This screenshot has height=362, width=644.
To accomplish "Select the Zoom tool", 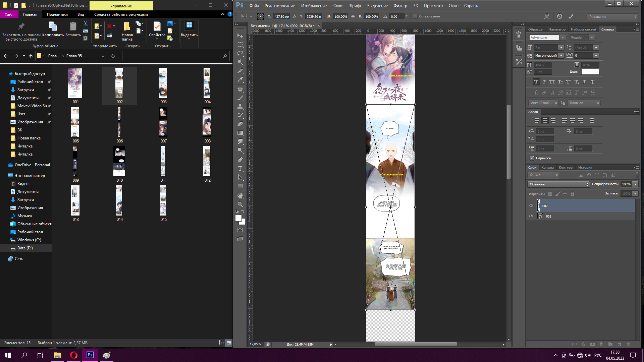I will (x=240, y=204).
